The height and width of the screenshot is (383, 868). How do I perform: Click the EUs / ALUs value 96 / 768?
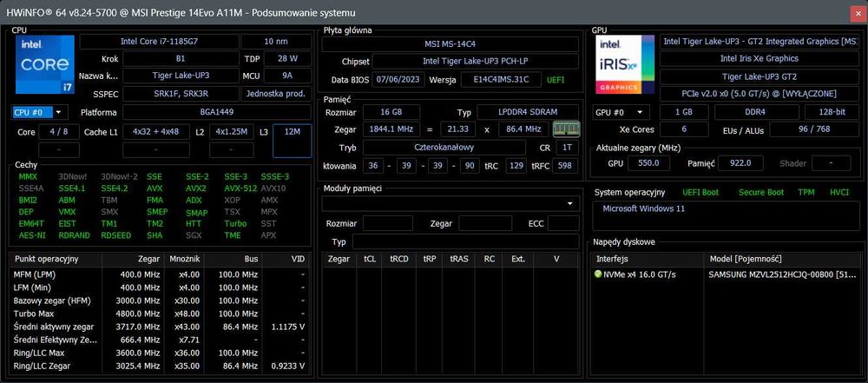(814, 129)
